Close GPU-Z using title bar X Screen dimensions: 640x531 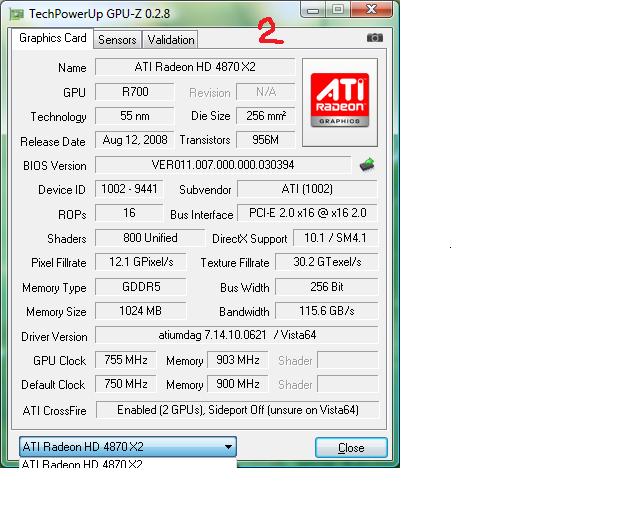pyautogui.click(x=371, y=9)
